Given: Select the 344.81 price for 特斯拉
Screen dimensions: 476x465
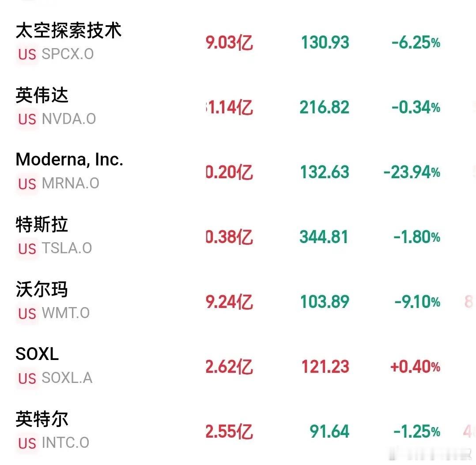Looking at the screenshot, I should click(324, 237).
